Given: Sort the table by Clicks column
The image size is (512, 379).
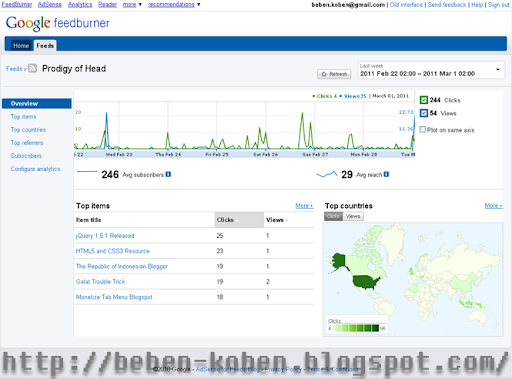Looking at the screenshot, I should tap(239, 220).
